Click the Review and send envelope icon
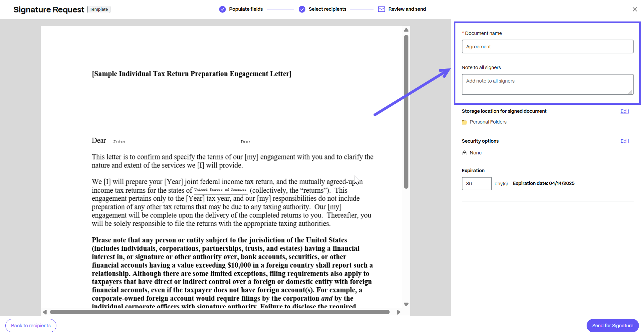This screenshot has width=644, height=334. pos(381,9)
